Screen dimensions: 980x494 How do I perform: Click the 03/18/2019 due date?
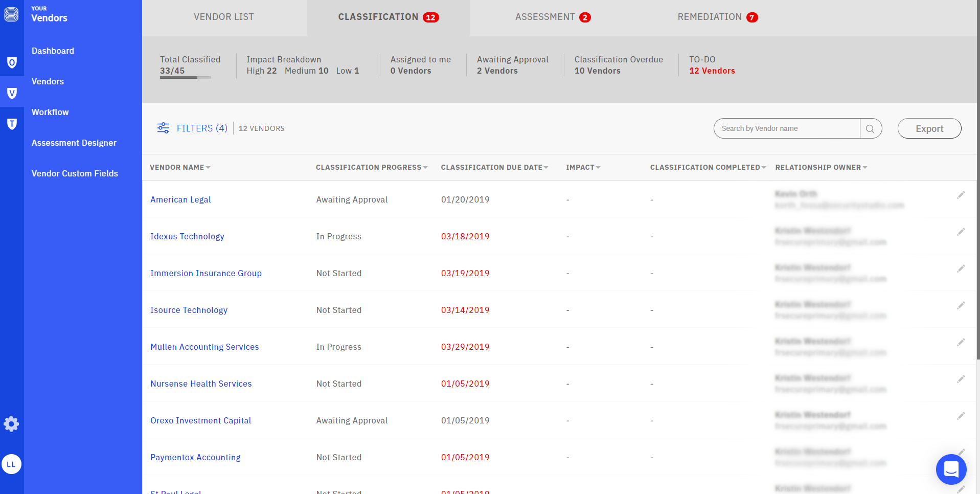465,236
